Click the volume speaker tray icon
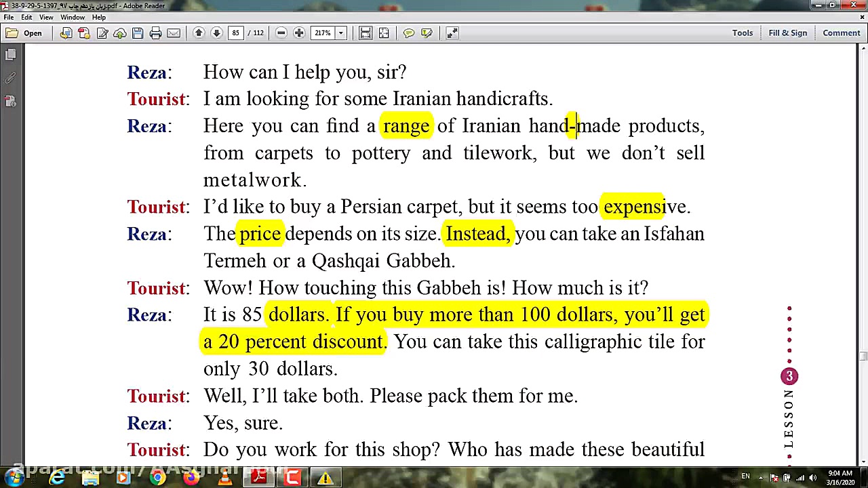This screenshot has height=488, width=868. coord(813,478)
